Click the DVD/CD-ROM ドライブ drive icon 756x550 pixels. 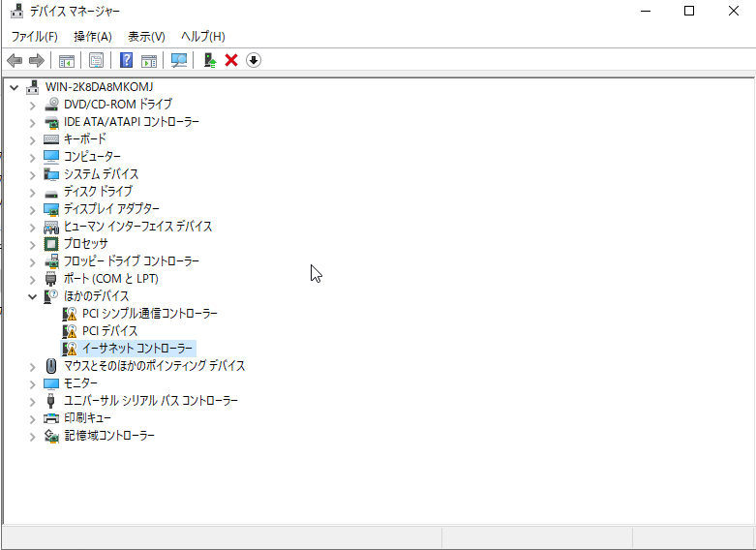[x=51, y=105]
